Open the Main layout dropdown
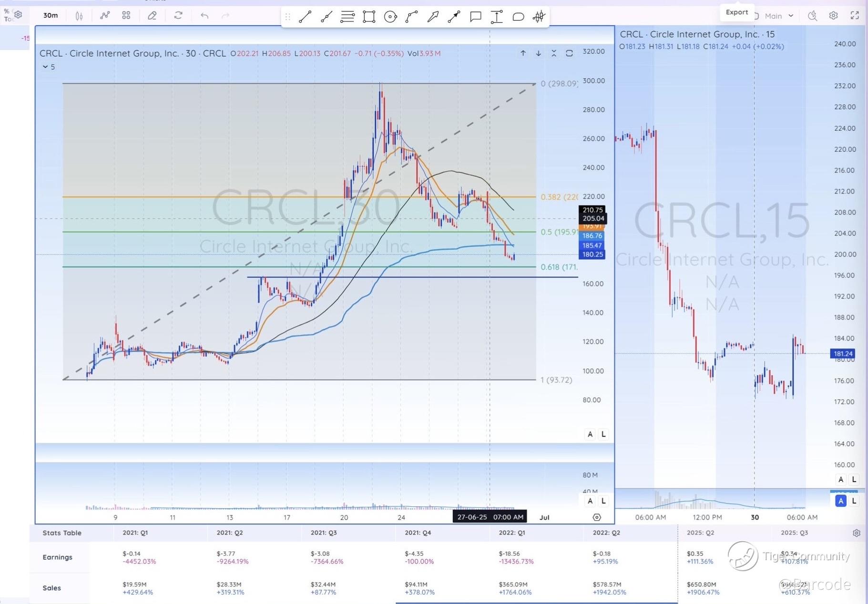 click(778, 16)
